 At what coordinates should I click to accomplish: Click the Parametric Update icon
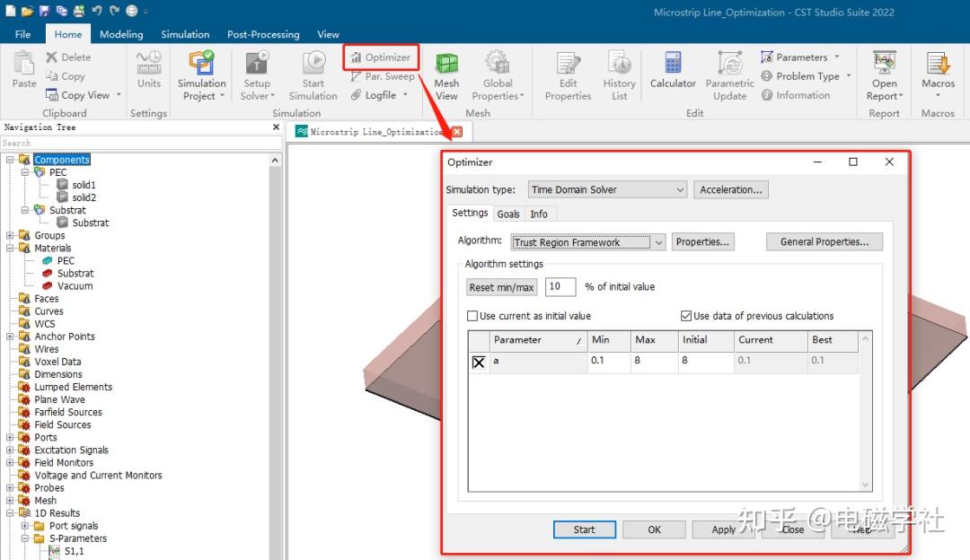[730, 63]
